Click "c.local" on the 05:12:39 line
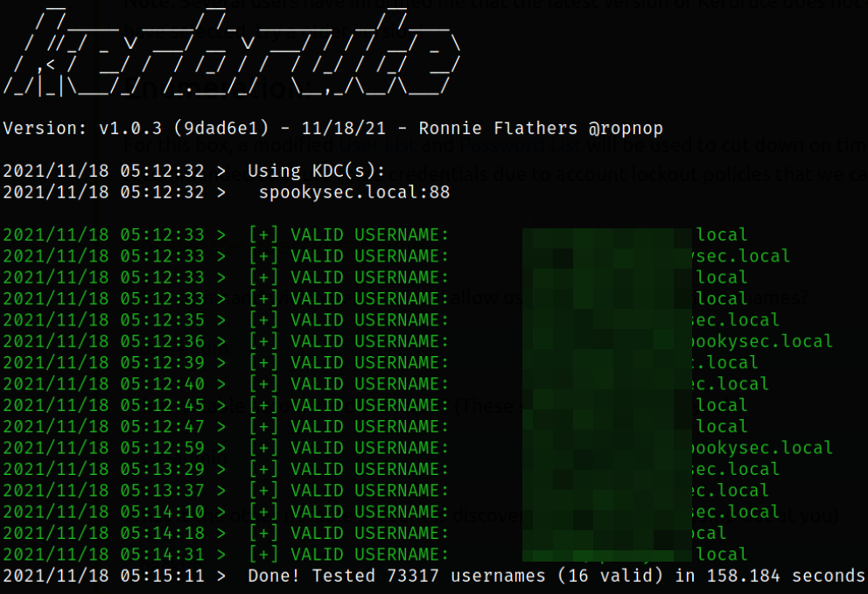The image size is (868, 594). pos(725,362)
